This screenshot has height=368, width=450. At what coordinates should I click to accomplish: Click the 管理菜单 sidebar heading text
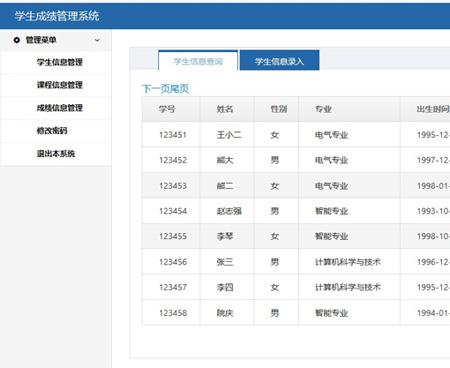point(41,40)
